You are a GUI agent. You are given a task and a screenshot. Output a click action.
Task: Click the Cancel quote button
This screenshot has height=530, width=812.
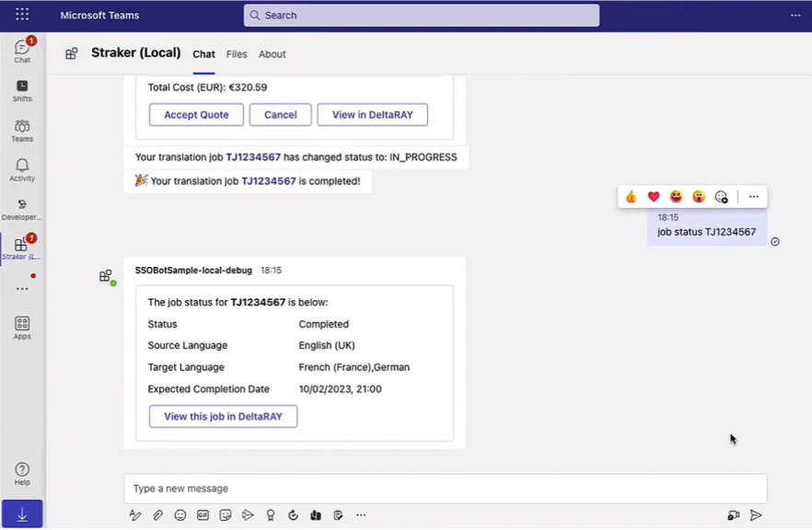(280, 115)
